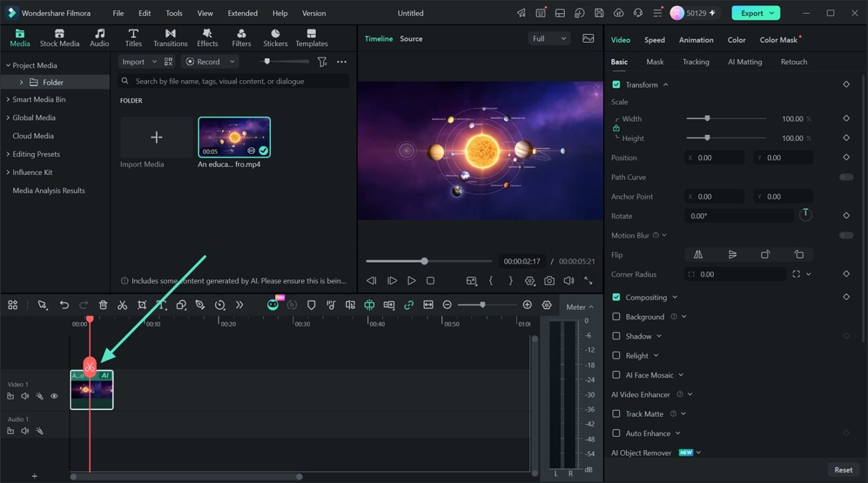Enable the Shadow checkbox
This screenshot has width=868, height=483.
tap(616, 336)
